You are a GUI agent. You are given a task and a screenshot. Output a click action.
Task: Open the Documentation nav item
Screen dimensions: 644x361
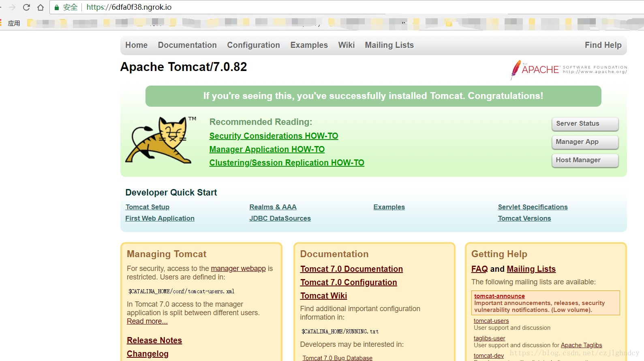click(187, 45)
